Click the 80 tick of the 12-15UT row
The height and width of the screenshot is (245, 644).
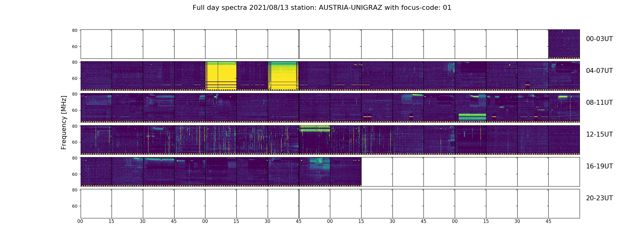[x=75, y=126]
